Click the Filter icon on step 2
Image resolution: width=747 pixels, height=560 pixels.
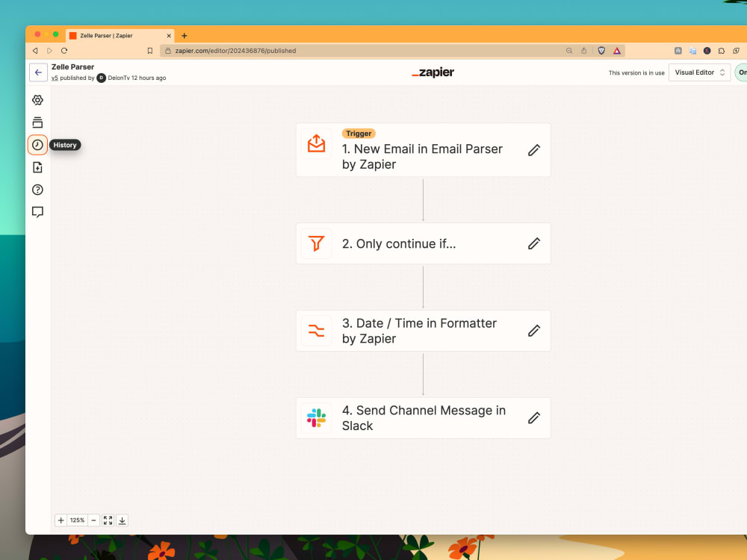(x=316, y=243)
